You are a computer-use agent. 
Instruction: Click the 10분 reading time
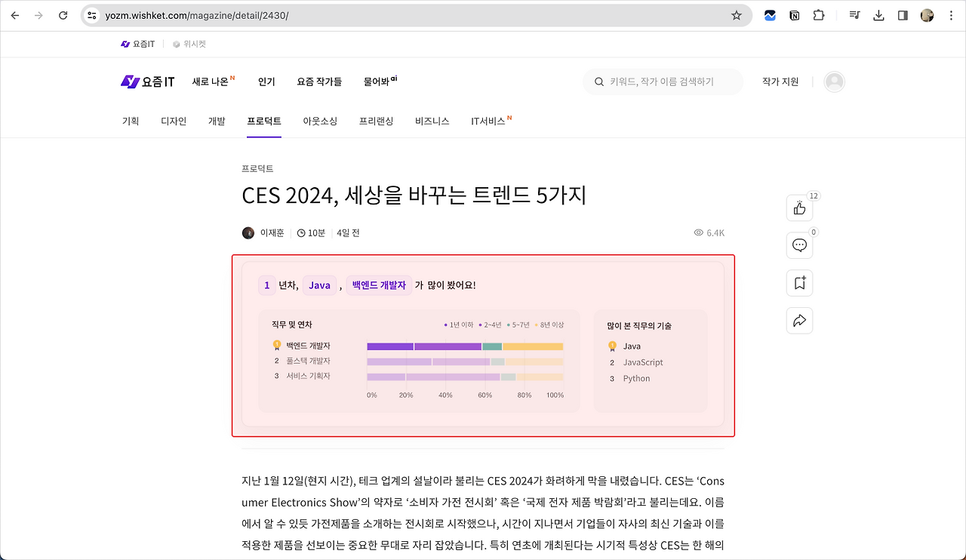coord(311,232)
